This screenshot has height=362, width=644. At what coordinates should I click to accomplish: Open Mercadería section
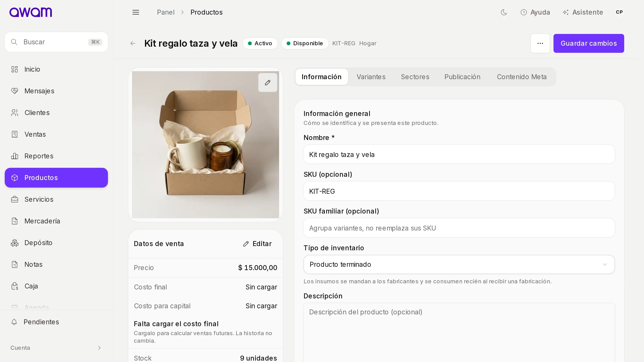[x=56, y=221]
